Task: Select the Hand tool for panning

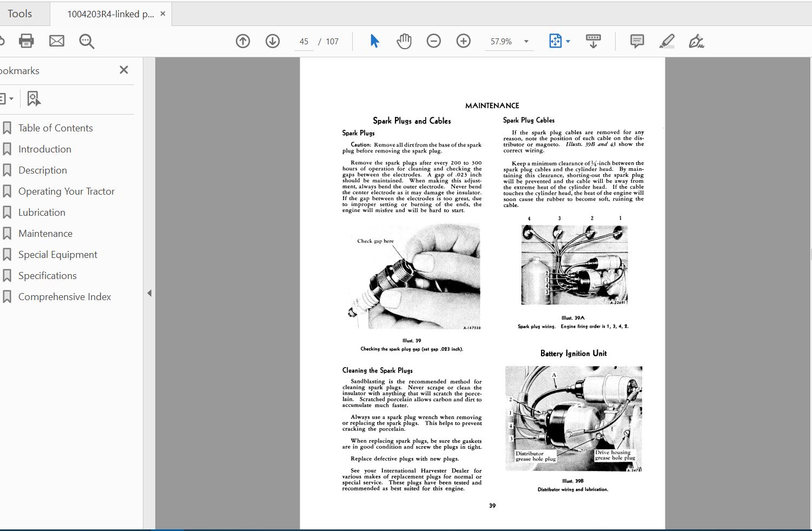Action: point(404,41)
